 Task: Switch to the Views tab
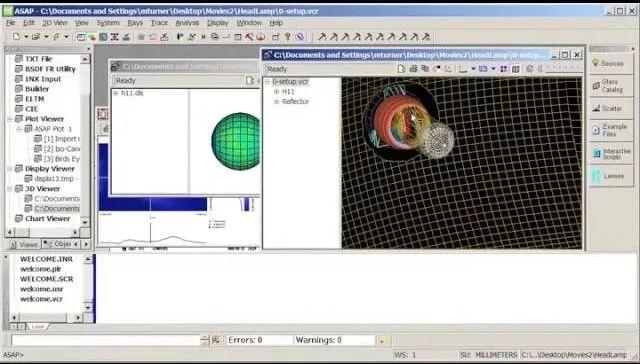24,245
